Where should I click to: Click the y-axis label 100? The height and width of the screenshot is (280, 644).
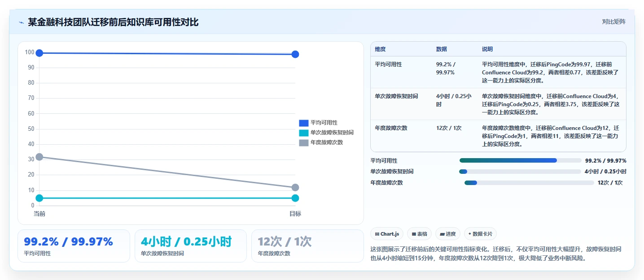pos(30,52)
